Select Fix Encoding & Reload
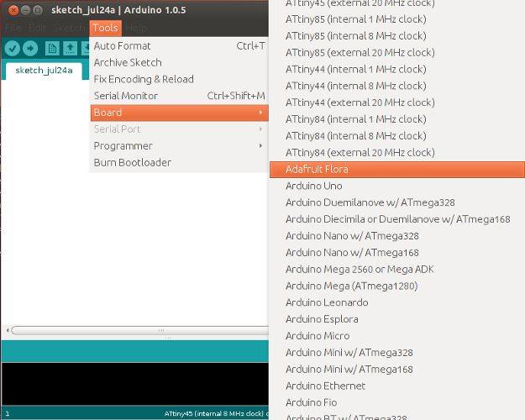 coord(179,79)
